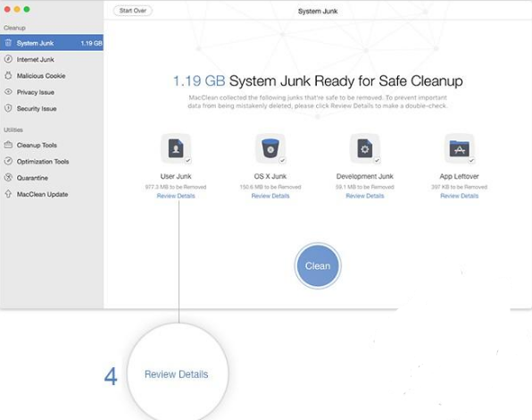Click the Start Over button
The height and width of the screenshot is (420, 532).
click(x=133, y=11)
